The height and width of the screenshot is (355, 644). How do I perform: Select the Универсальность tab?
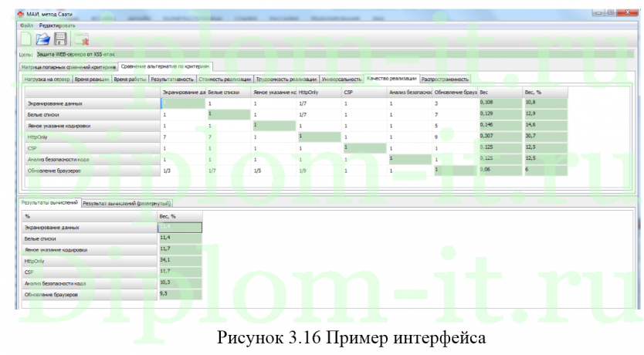click(341, 79)
